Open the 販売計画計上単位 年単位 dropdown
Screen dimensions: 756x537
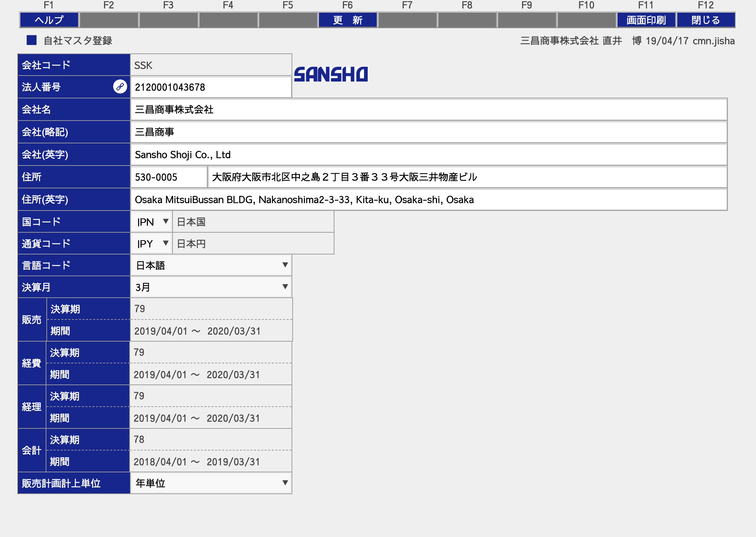[211, 483]
